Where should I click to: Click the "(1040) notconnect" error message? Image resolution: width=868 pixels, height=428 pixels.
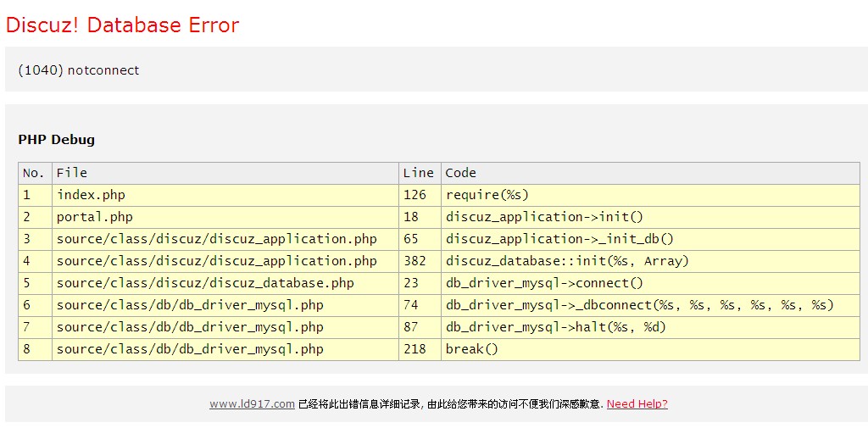click(x=79, y=70)
